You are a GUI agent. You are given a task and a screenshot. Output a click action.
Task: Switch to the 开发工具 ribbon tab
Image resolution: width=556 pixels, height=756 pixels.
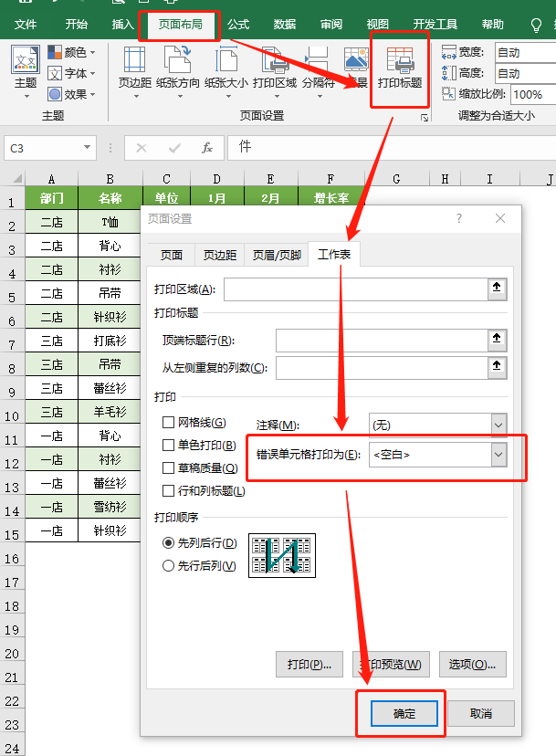pyautogui.click(x=435, y=24)
